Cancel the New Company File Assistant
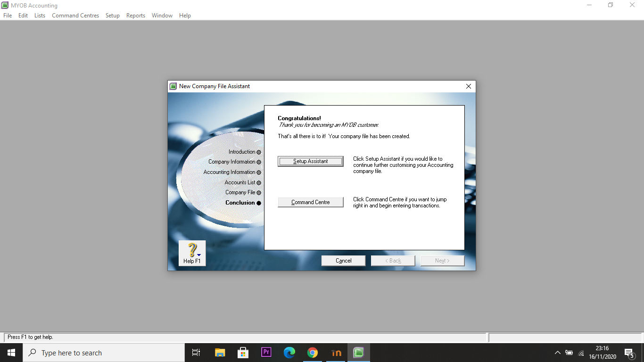This screenshot has width=644, height=362. pyautogui.click(x=344, y=261)
